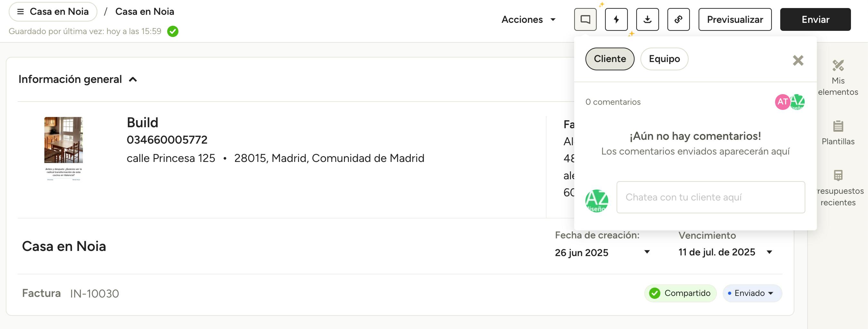Switch to the Cliente comments tab
The image size is (868, 329).
click(610, 59)
